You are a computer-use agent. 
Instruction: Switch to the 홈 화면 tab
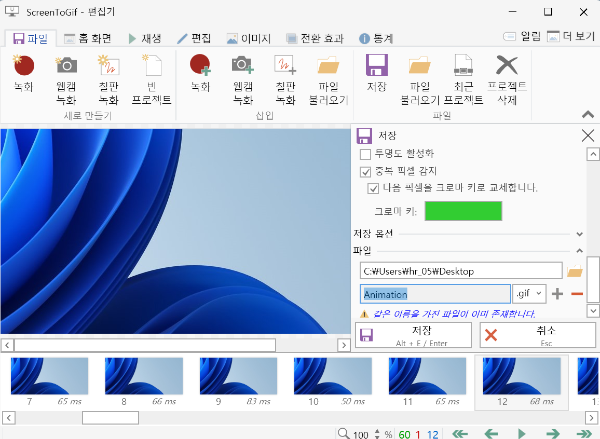88,39
